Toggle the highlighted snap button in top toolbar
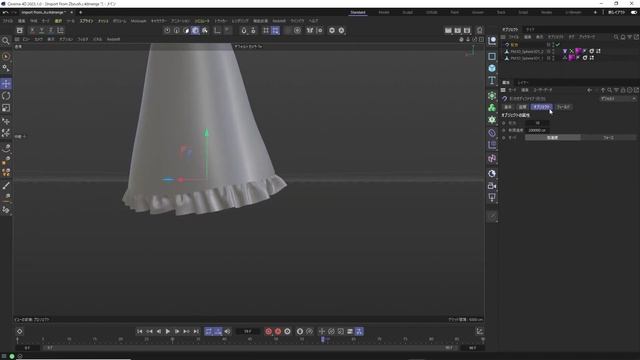Screen dimensions: 640x360 276,31
